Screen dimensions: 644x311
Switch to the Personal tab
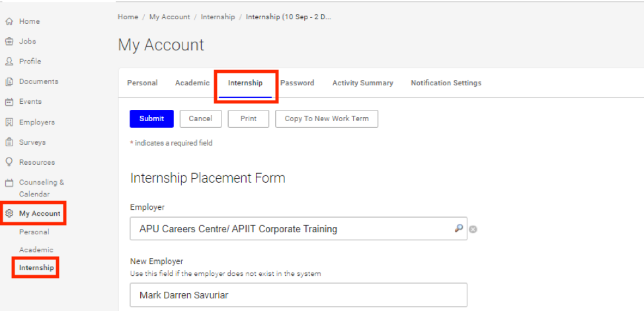coord(142,83)
